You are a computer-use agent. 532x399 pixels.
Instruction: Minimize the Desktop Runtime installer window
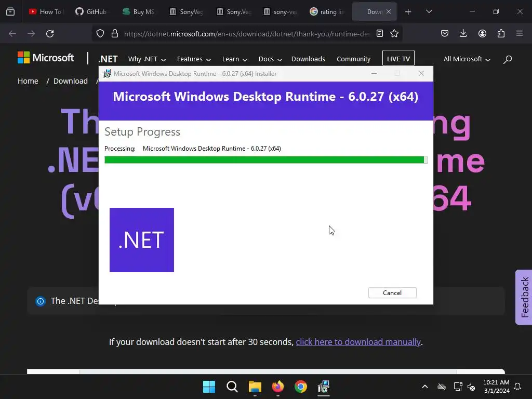coord(374,74)
